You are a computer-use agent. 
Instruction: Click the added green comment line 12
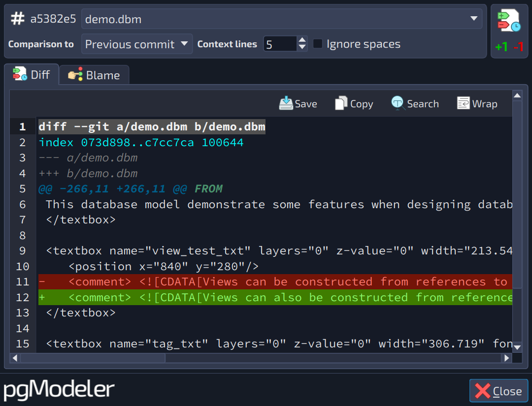tap(275, 297)
